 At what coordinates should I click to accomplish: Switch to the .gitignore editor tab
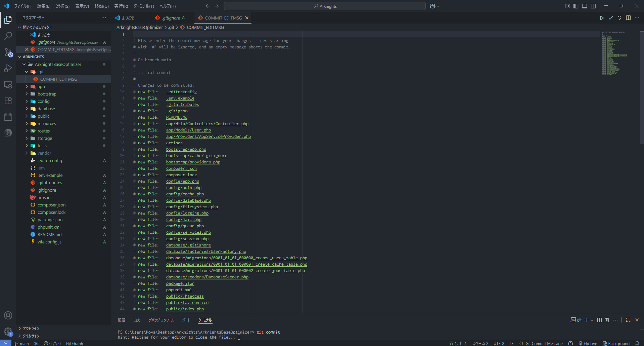171,18
